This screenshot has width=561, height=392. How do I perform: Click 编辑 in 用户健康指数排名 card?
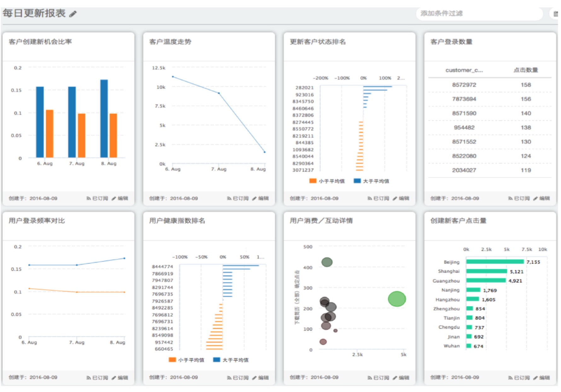260,378
